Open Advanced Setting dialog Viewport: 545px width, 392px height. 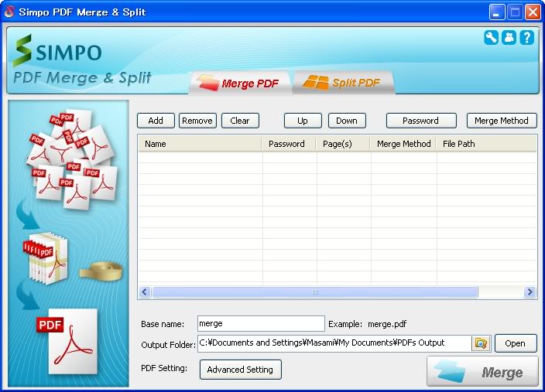[240, 370]
